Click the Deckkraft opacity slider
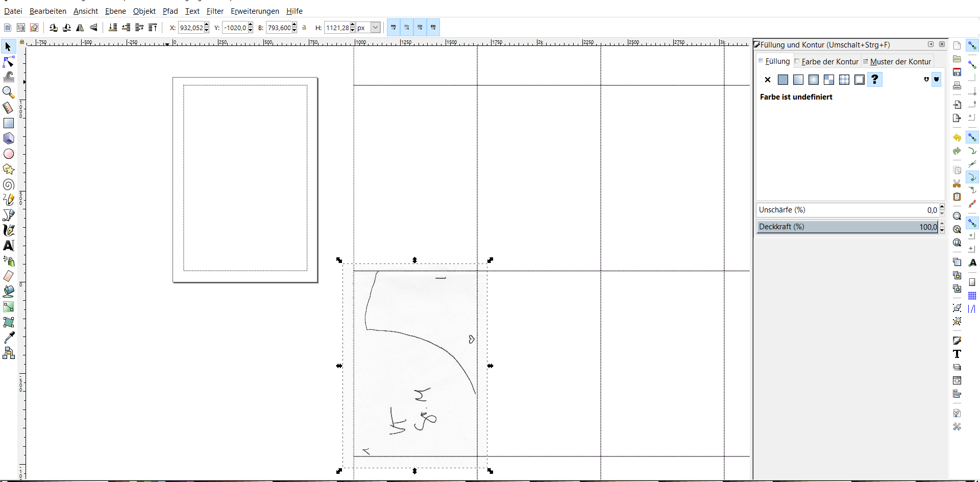 pos(847,227)
